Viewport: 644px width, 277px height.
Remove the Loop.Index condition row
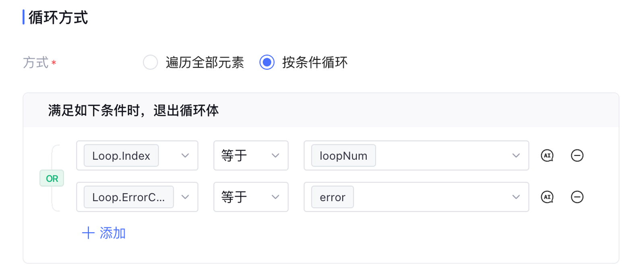(x=577, y=156)
